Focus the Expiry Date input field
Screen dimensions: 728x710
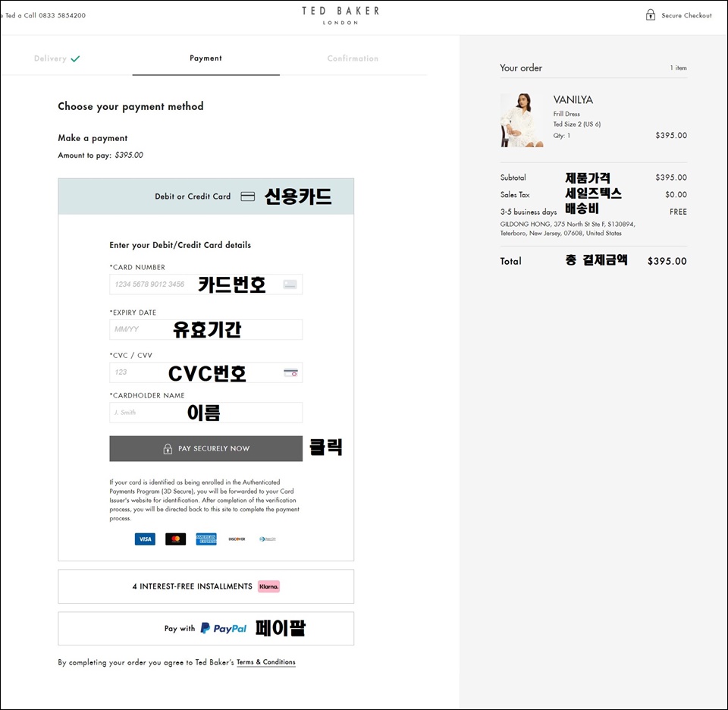(x=206, y=329)
